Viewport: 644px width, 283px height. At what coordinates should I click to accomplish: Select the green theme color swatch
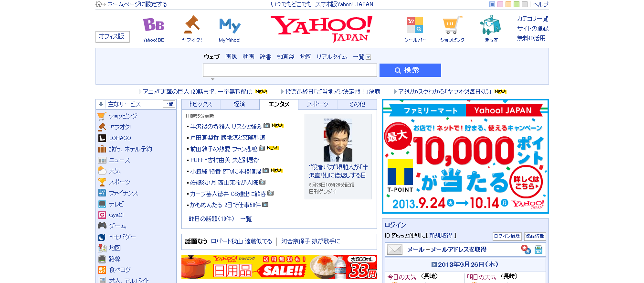click(x=517, y=4)
